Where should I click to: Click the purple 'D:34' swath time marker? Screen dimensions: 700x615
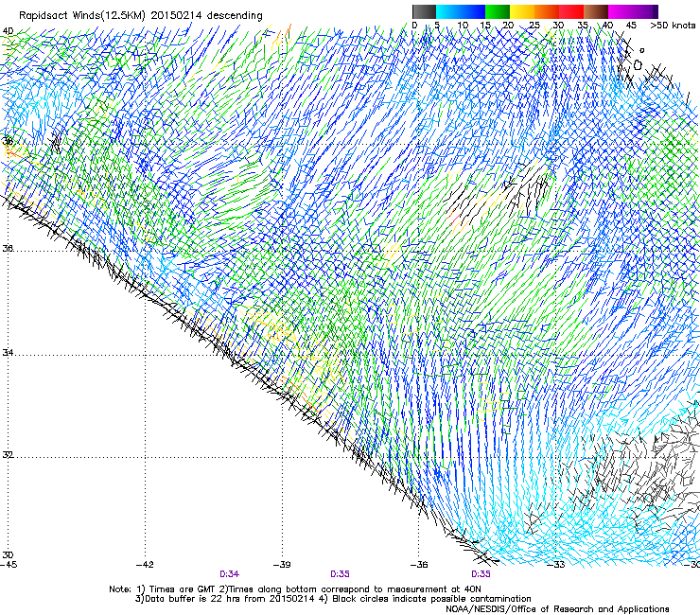click(230, 574)
